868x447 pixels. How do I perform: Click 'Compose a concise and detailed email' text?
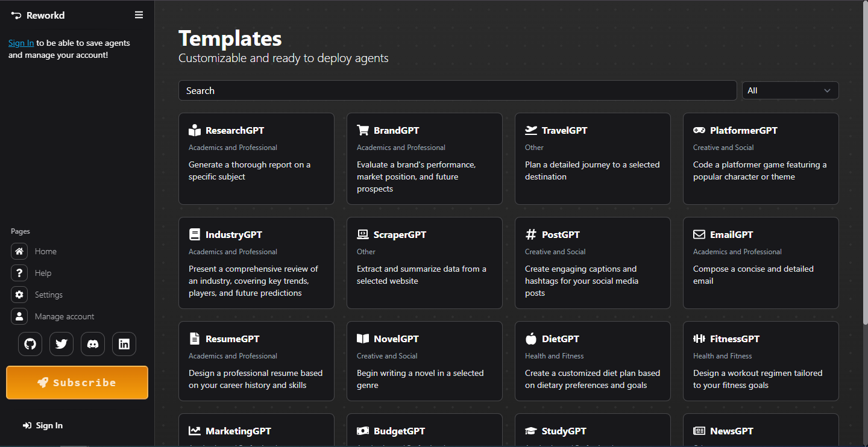[x=753, y=275]
